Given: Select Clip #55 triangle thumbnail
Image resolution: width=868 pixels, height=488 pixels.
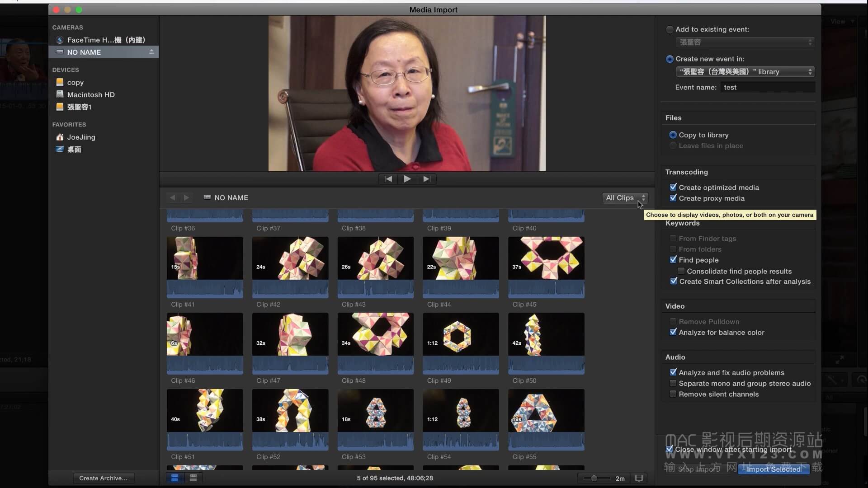Looking at the screenshot, I should tap(546, 419).
